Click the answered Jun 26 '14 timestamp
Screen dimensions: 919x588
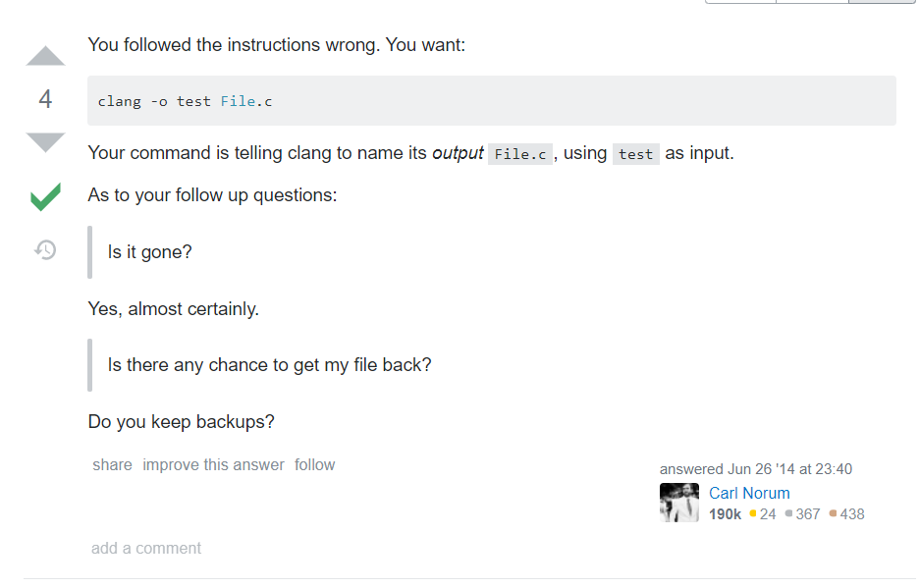[x=755, y=469]
